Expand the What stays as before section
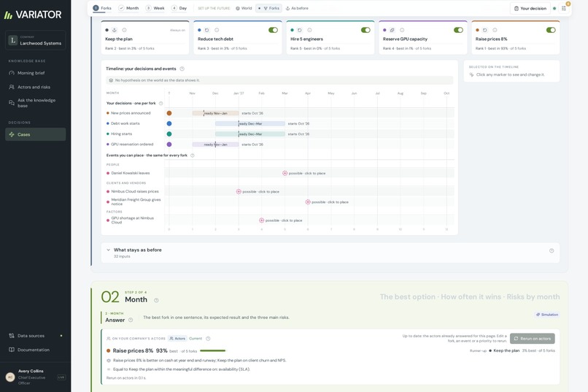This screenshot has height=392, width=588. pos(330,253)
